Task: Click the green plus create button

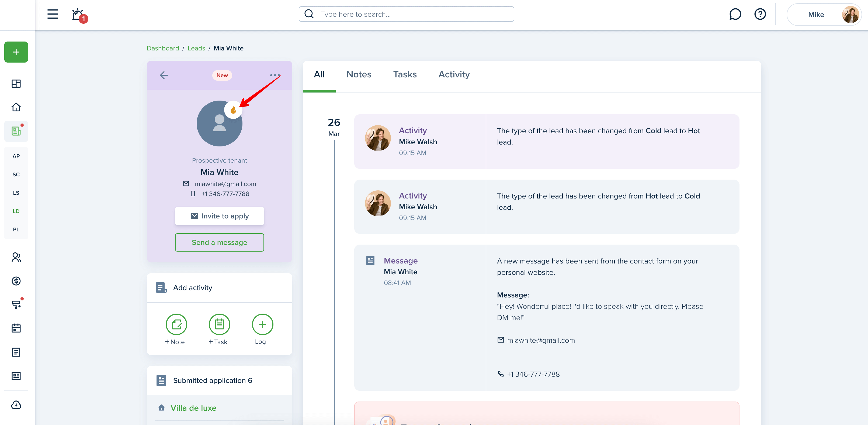Action: coord(16,52)
